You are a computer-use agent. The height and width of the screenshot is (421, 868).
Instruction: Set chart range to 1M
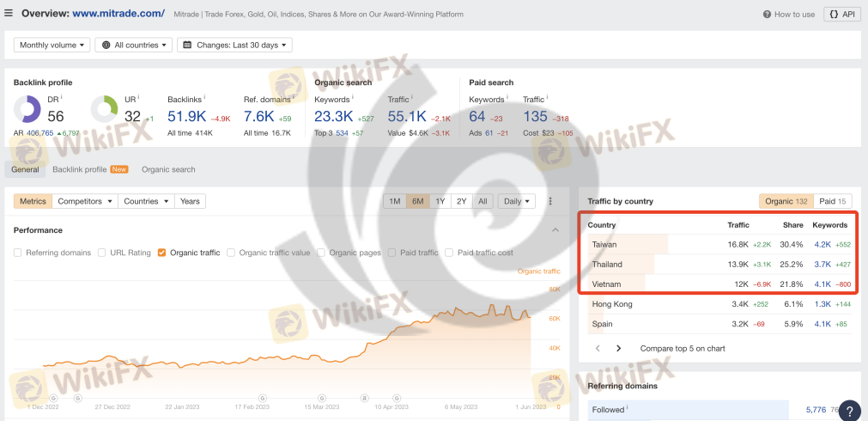395,201
